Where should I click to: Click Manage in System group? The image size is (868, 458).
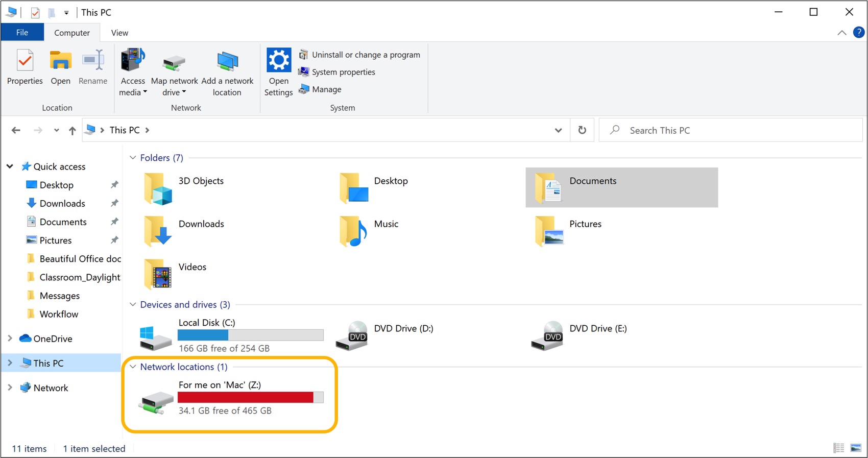(x=320, y=89)
